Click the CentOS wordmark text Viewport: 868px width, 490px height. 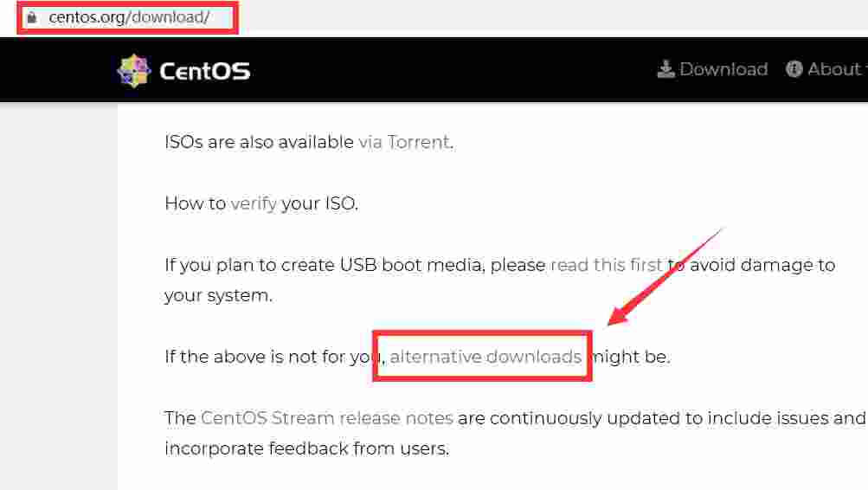(x=205, y=71)
